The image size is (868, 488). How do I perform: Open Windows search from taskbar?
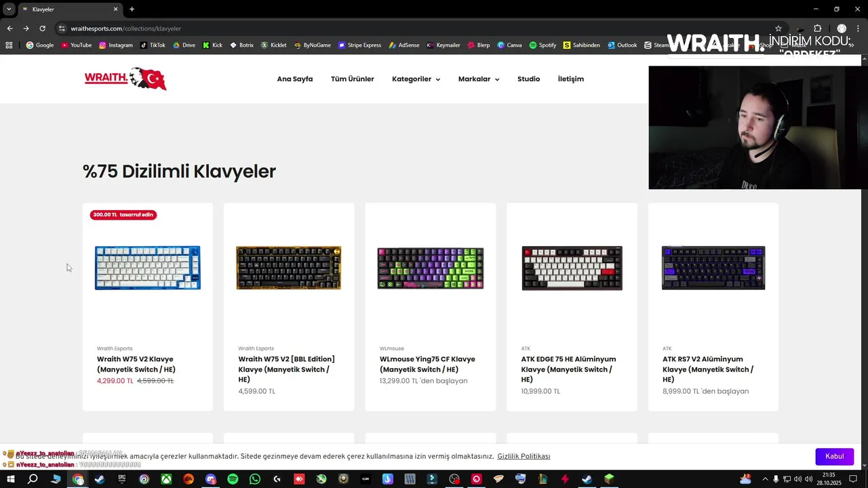33,479
